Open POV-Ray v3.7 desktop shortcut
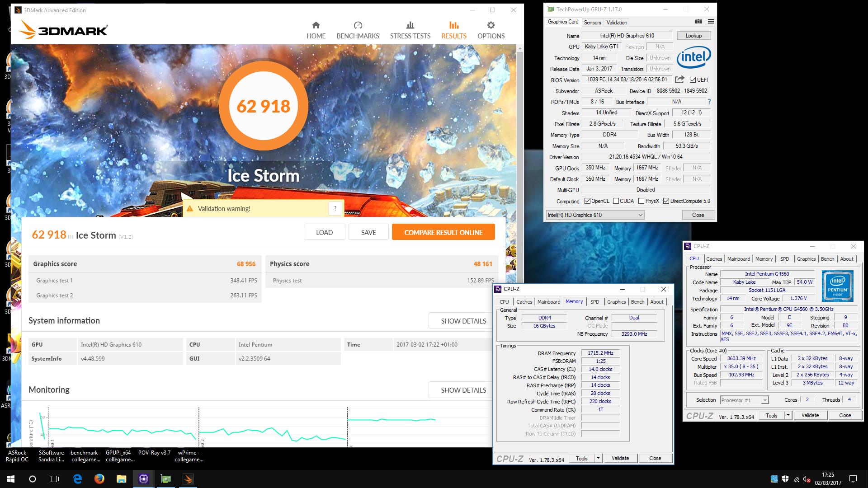Screen dimensions: 868x488 click(154, 453)
